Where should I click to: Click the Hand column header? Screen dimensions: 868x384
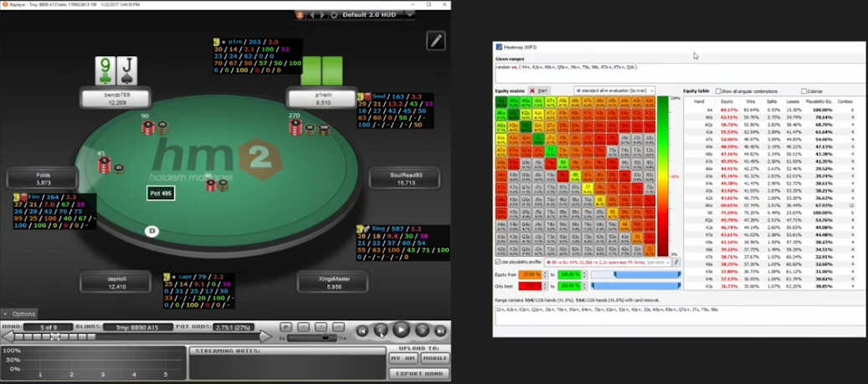pos(699,102)
